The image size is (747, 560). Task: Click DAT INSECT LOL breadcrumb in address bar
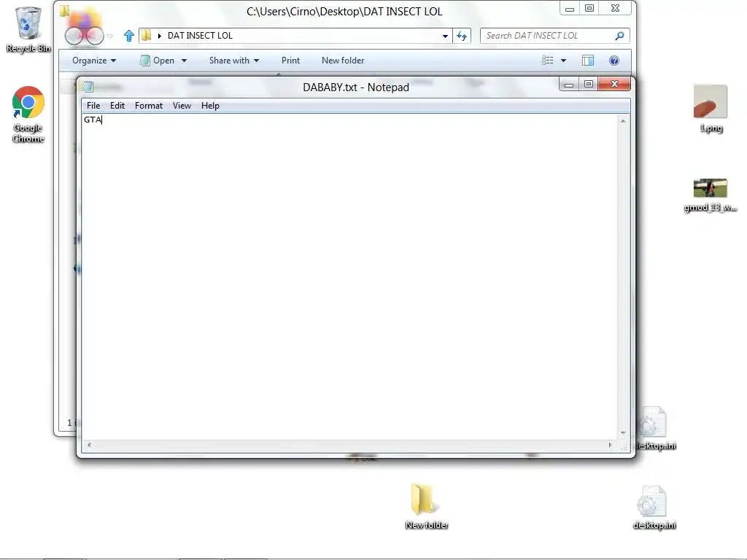click(200, 36)
